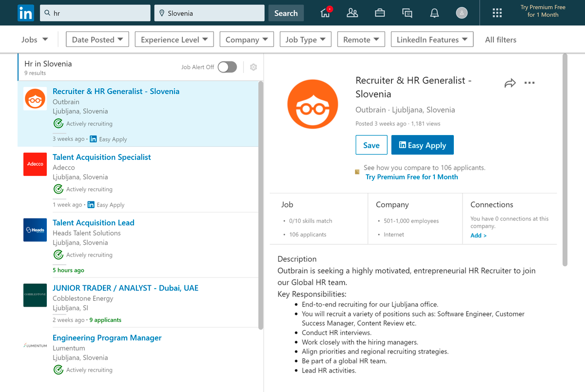585x392 pixels.
Task: Open My Network people icon
Action: pyautogui.click(x=352, y=13)
